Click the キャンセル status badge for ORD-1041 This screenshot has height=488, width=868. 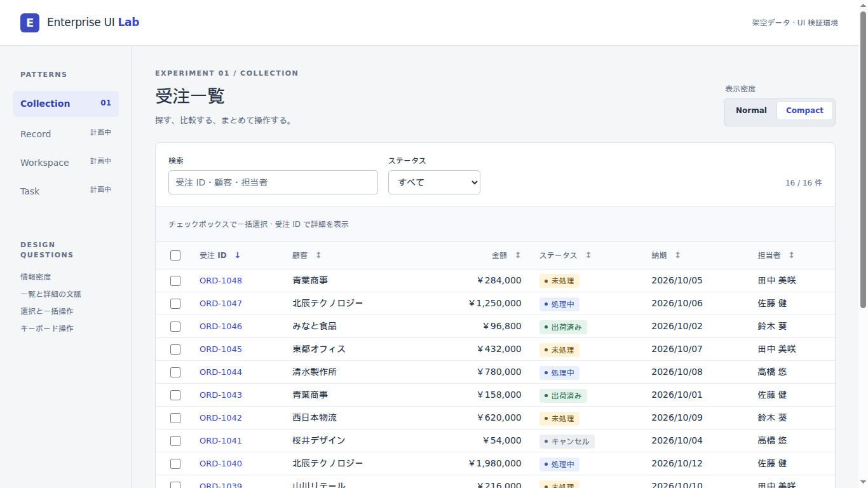(567, 442)
